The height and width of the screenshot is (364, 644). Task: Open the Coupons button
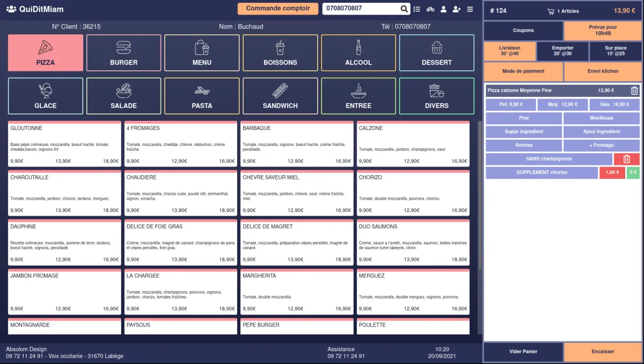click(x=523, y=31)
